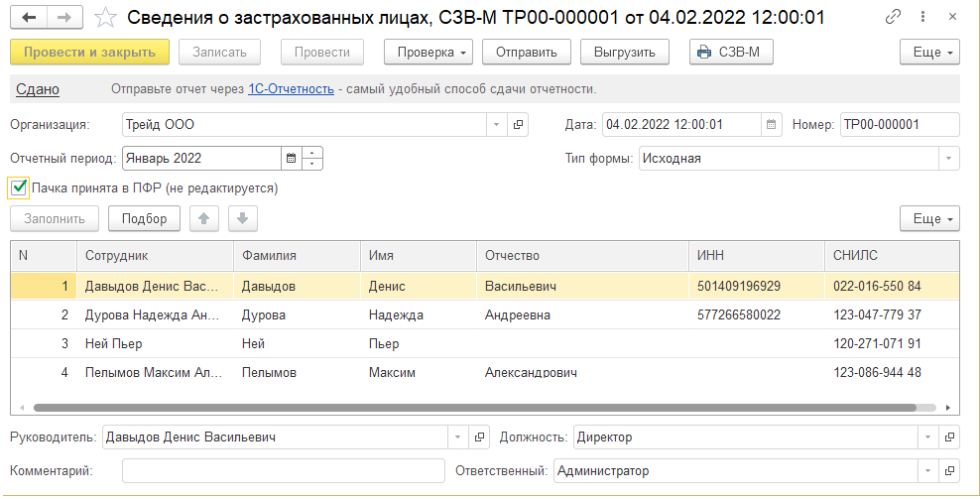Copy document link via chain icon

tap(894, 17)
